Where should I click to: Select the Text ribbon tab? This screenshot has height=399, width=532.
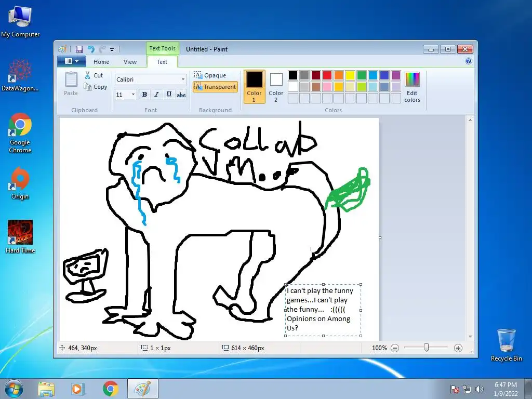[x=162, y=62]
